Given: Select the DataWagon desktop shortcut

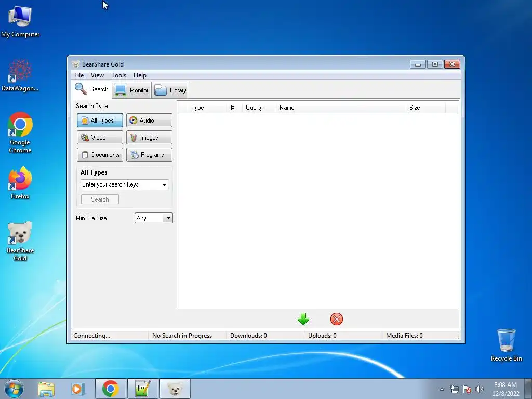Looking at the screenshot, I should pos(20,75).
